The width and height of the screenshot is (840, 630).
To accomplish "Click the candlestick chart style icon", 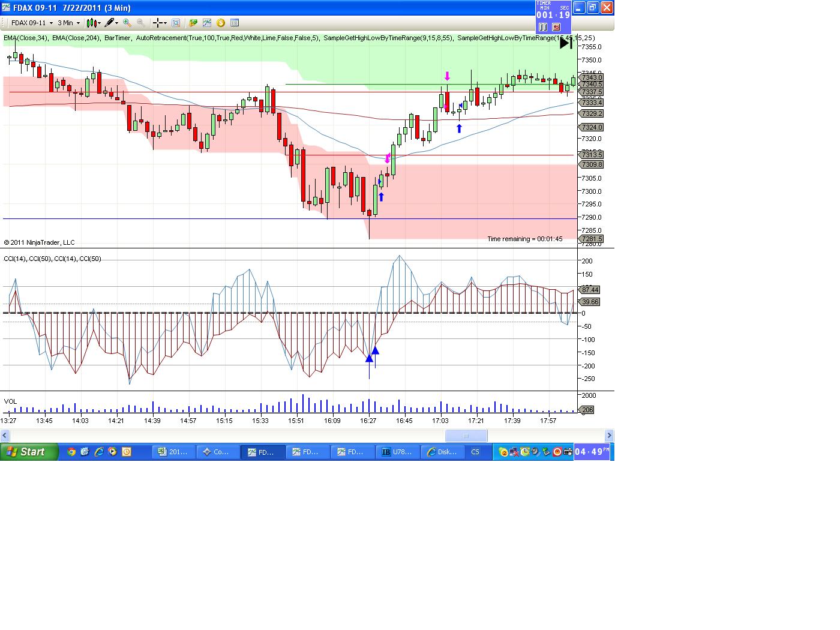I will click(91, 23).
